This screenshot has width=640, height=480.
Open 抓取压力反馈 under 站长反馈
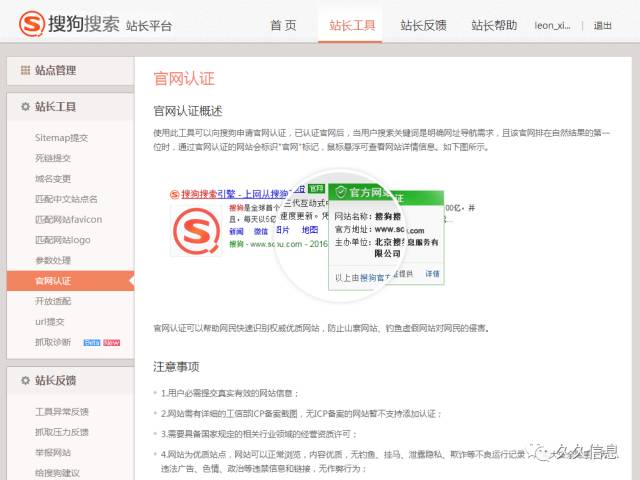pyautogui.click(x=62, y=432)
